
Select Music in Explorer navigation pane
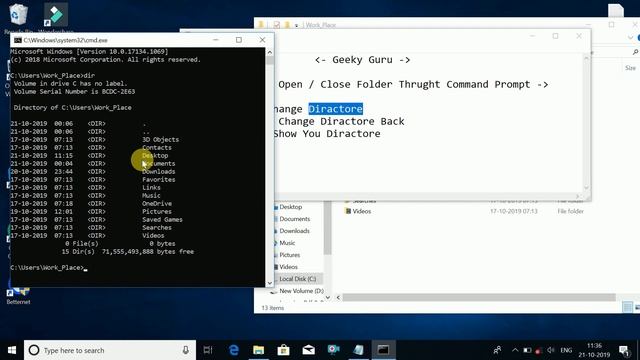[287, 243]
